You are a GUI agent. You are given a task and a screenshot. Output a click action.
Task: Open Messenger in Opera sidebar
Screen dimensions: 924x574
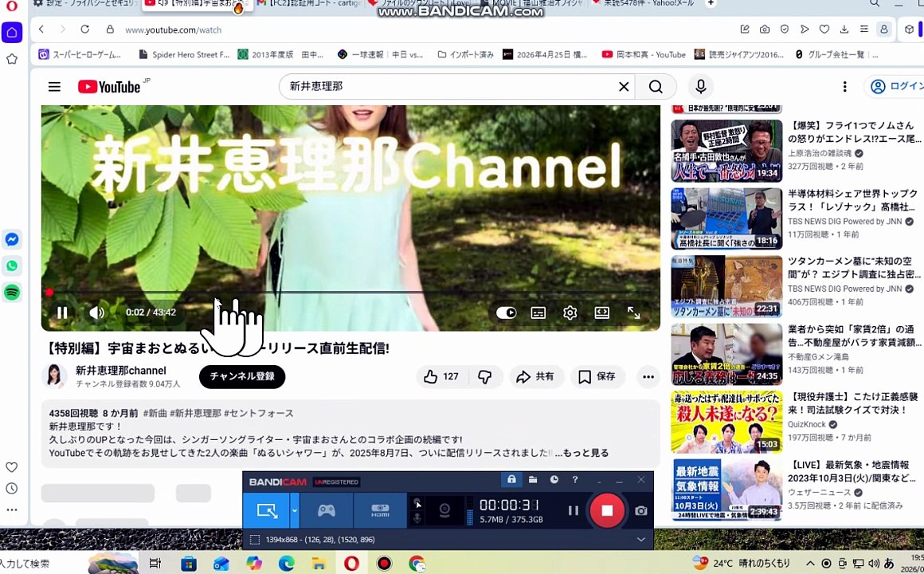pyautogui.click(x=12, y=239)
